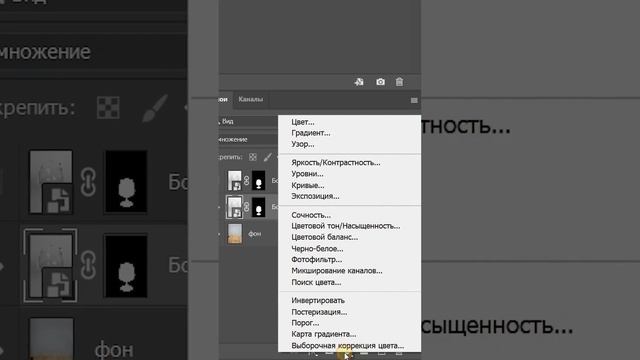This screenshot has height=360, width=640.
Task: Add Карта градиента... adjustment layer
Action: 324,334
